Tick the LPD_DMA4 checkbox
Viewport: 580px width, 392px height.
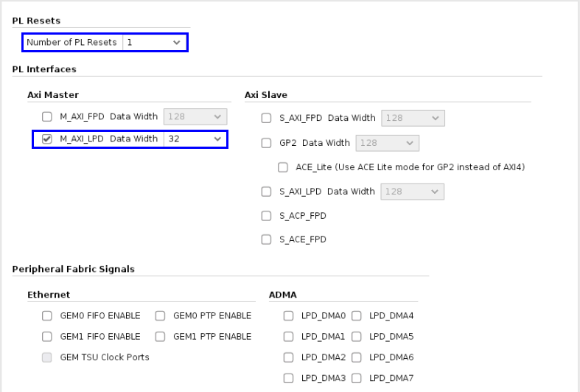[x=357, y=316]
